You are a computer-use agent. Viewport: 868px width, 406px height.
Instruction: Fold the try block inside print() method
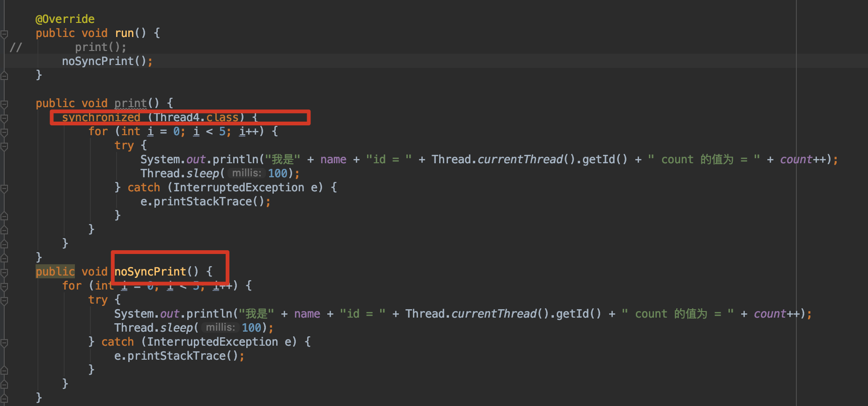point(4,146)
